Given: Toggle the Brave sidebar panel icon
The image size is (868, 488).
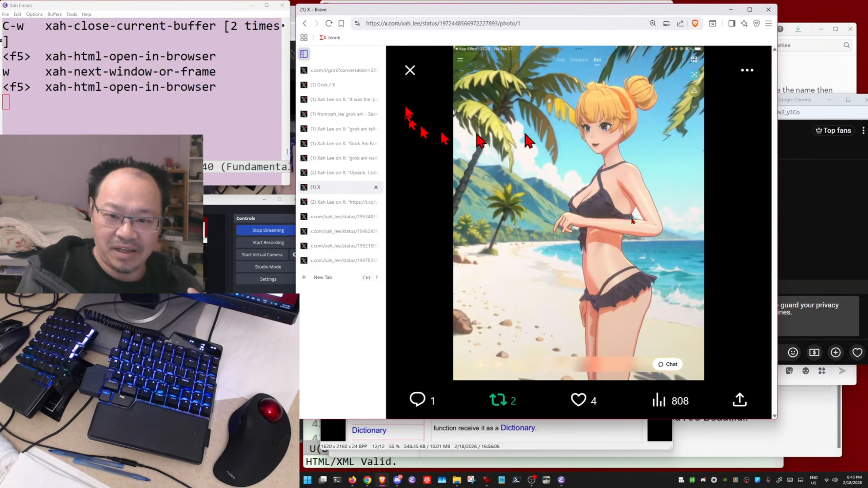Looking at the screenshot, I should coord(732,23).
